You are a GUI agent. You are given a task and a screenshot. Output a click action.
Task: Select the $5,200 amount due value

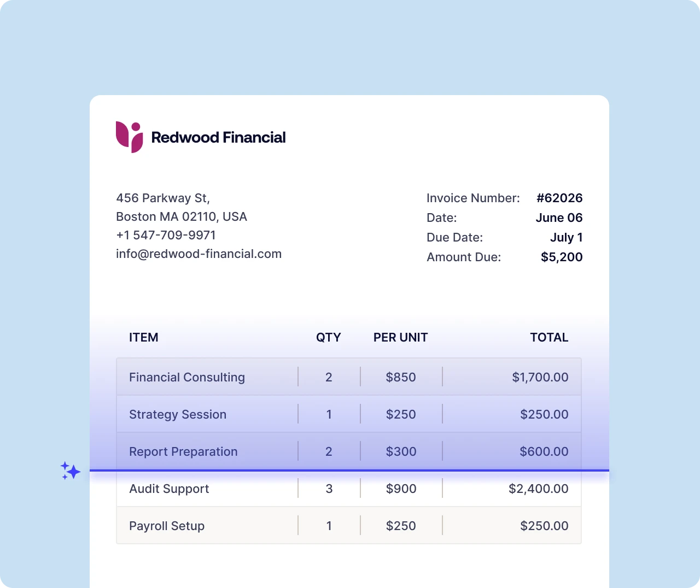pyautogui.click(x=562, y=257)
